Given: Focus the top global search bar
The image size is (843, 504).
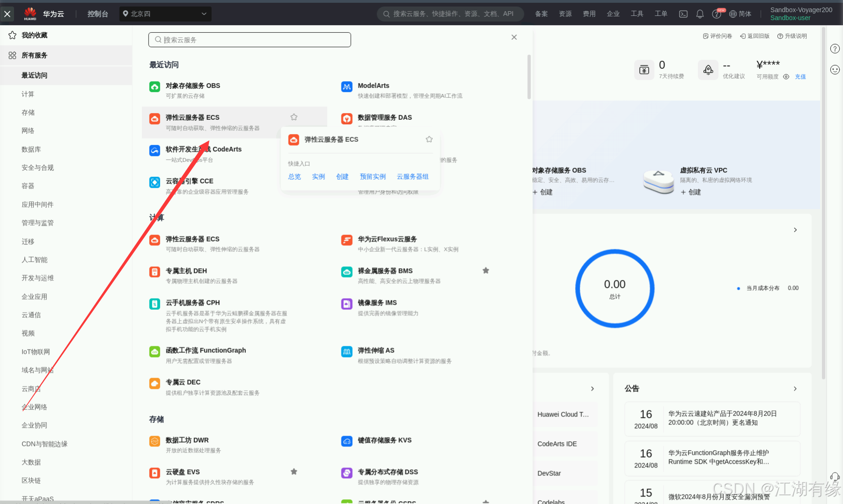Looking at the screenshot, I should (x=451, y=14).
